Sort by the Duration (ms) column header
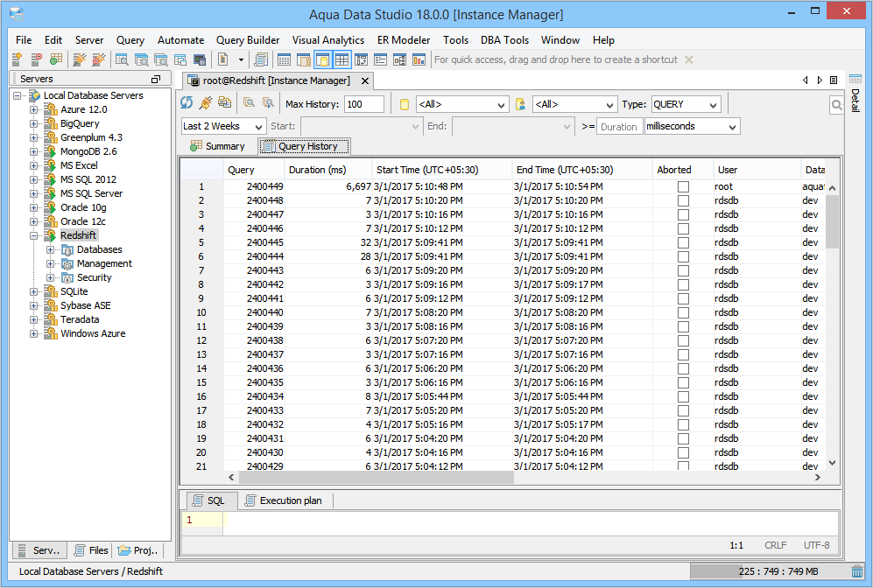Image resolution: width=873 pixels, height=588 pixels. 328,170
